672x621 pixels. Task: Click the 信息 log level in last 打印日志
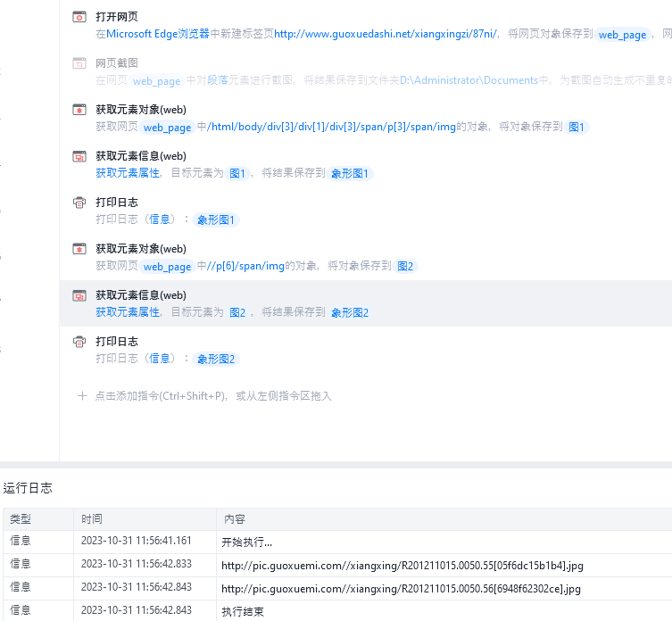160,359
